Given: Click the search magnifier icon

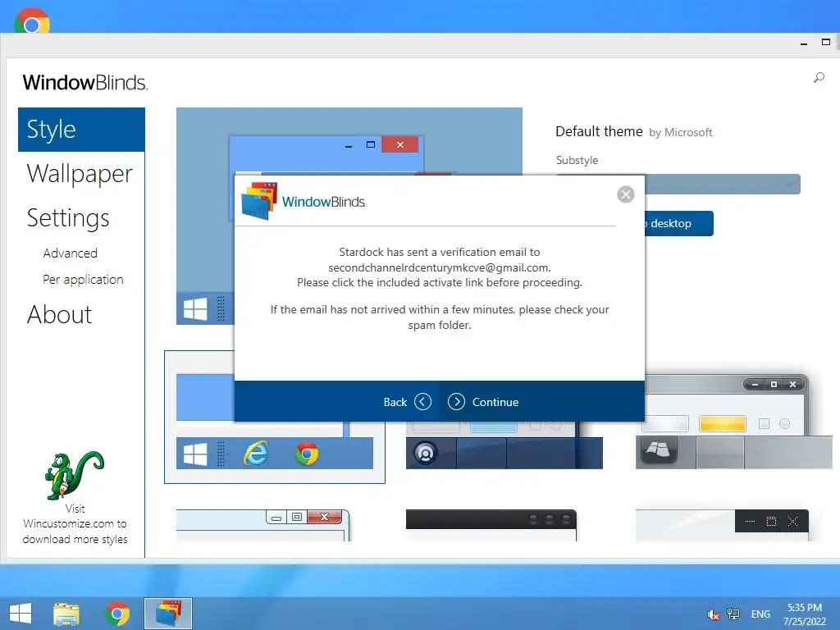Looking at the screenshot, I should point(819,78).
